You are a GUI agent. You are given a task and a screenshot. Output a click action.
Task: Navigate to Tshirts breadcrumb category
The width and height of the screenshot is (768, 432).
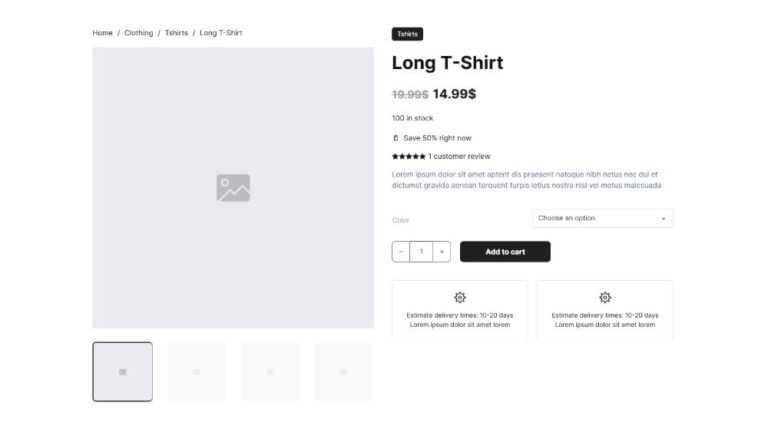(x=176, y=33)
